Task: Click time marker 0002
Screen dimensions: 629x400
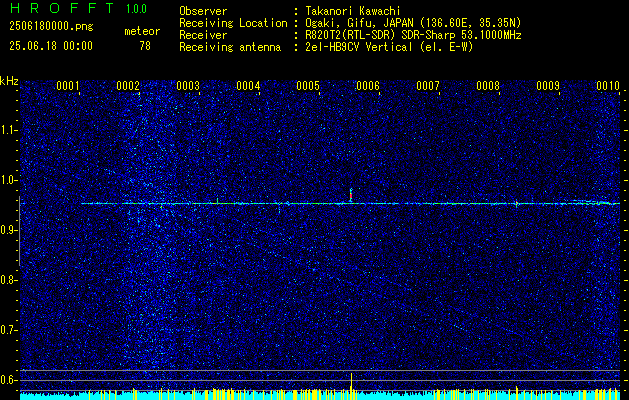Action: (x=128, y=86)
